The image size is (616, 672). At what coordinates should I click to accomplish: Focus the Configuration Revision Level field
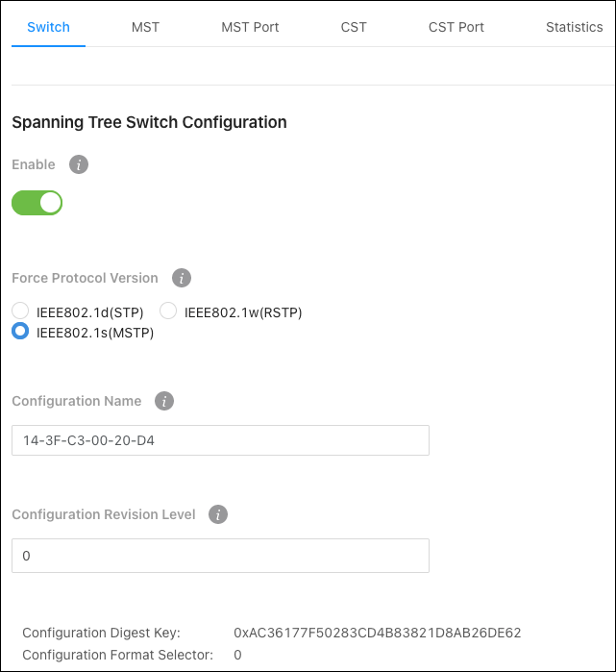click(220, 556)
